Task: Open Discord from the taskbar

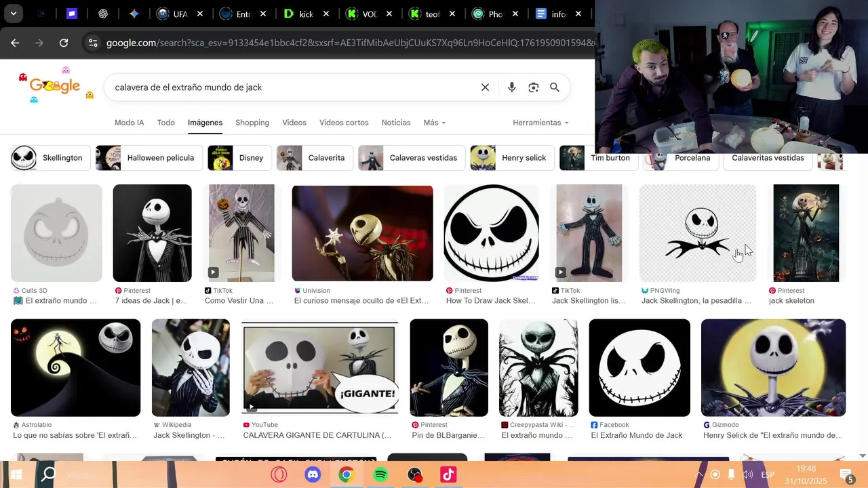Action: tap(313, 475)
